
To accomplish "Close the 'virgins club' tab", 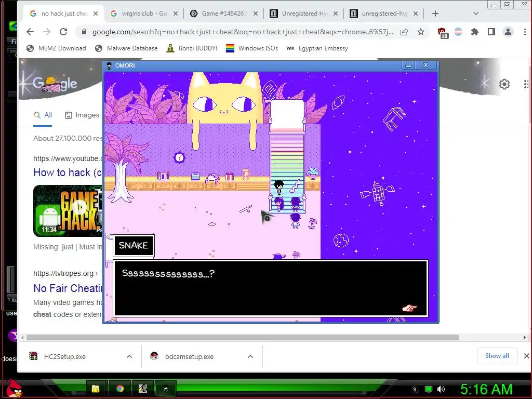I will click(176, 14).
